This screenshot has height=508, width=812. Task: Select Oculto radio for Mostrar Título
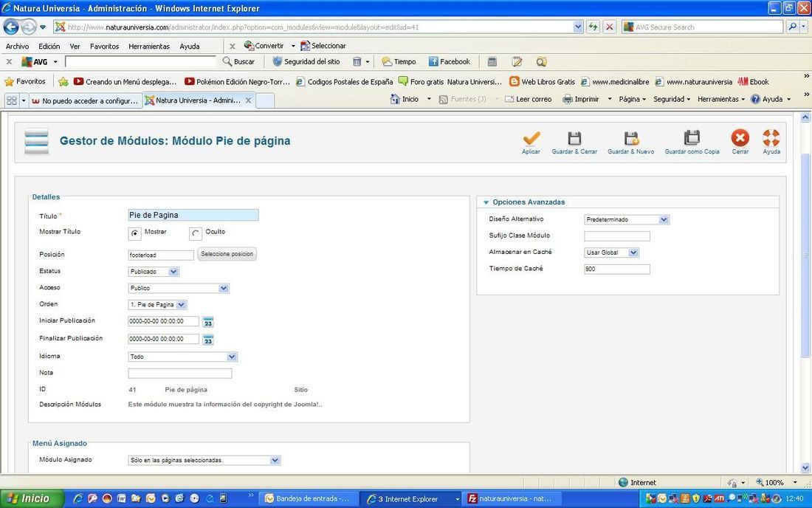pyautogui.click(x=195, y=233)
